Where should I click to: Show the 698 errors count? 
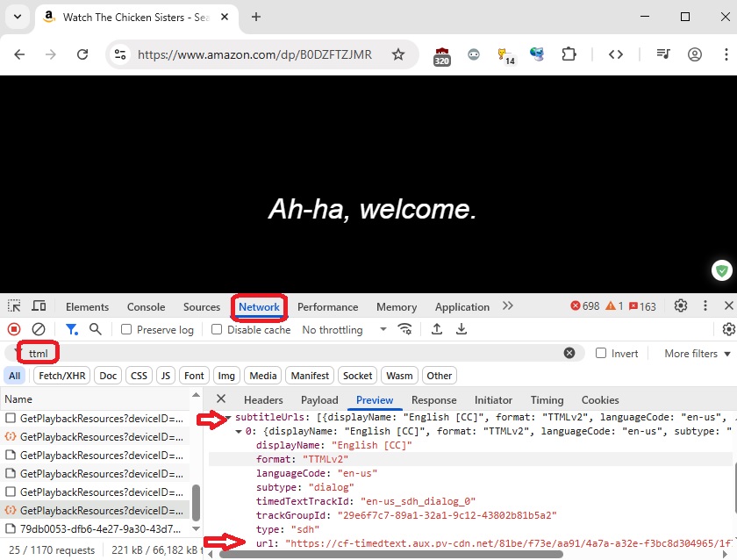click(x=584, y=306)
